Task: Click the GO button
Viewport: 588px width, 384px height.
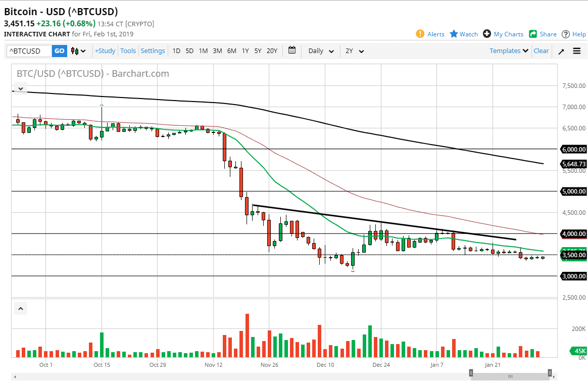Action: (x=59, y=51)
